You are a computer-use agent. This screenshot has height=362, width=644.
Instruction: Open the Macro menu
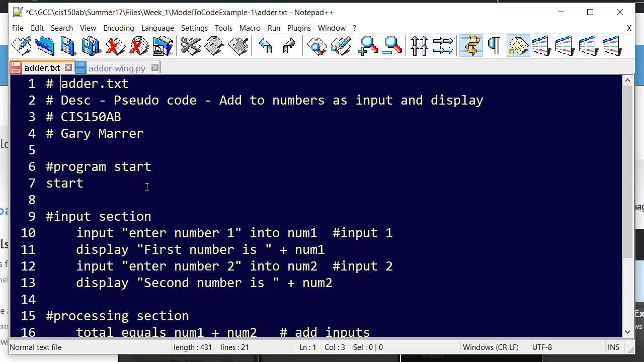(x=250, y=28)
